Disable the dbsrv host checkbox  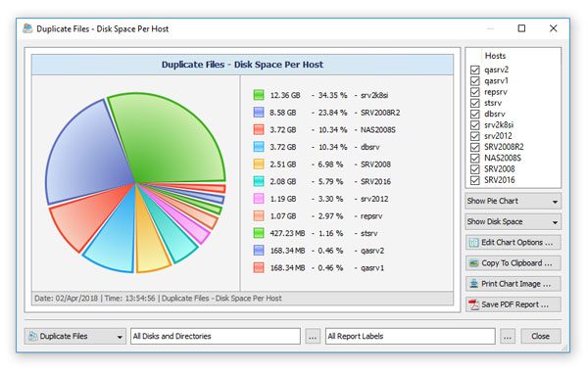click(474, 114)
